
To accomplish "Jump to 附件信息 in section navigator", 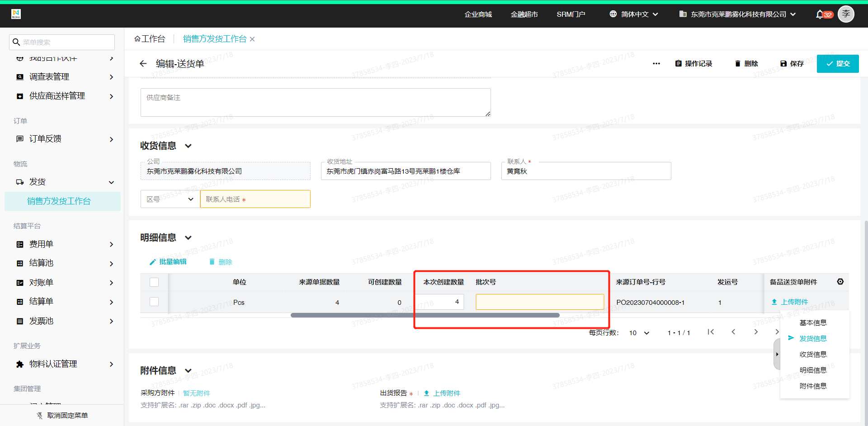I will [x=813, y=386].
